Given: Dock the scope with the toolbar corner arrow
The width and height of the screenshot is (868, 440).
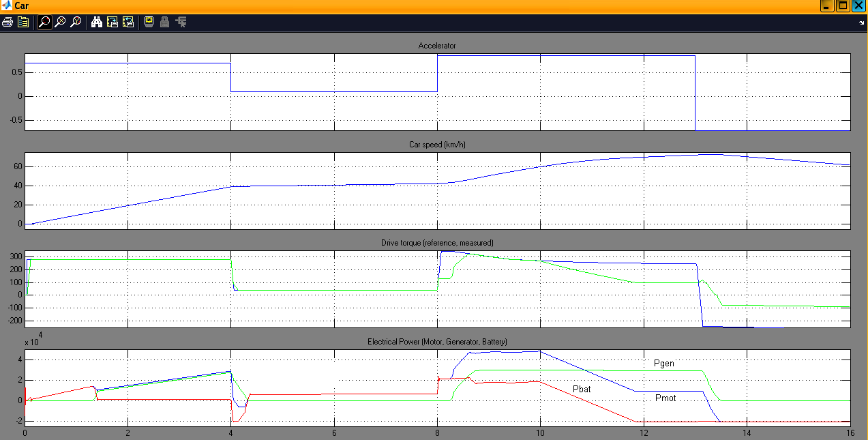Looking at the screenshot, I should [x=862, y=23].
